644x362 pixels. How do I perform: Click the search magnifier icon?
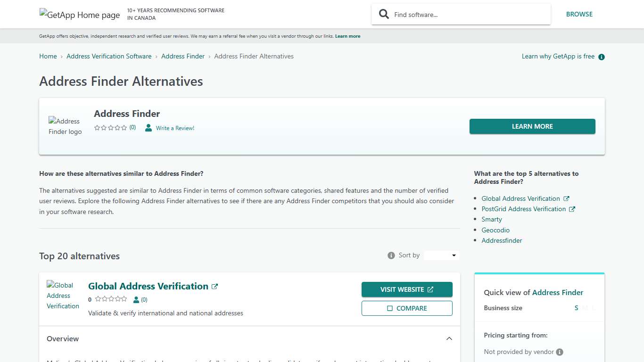(384, 14)
